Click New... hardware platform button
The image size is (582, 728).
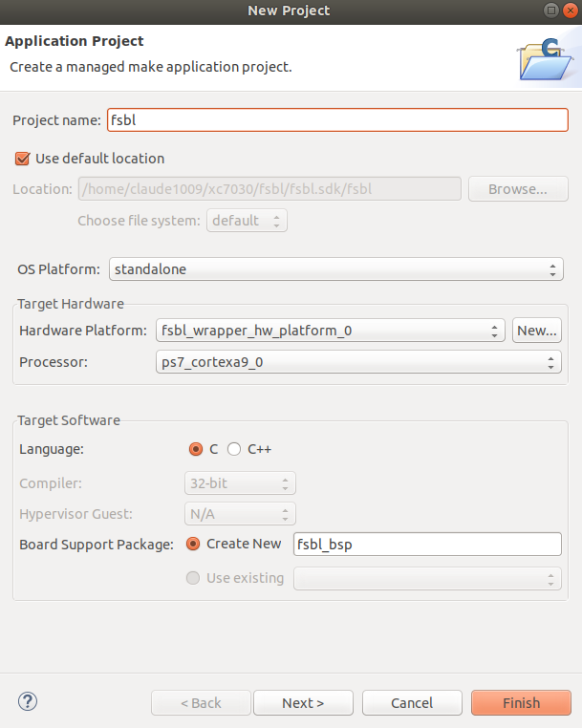pos(537,331)
